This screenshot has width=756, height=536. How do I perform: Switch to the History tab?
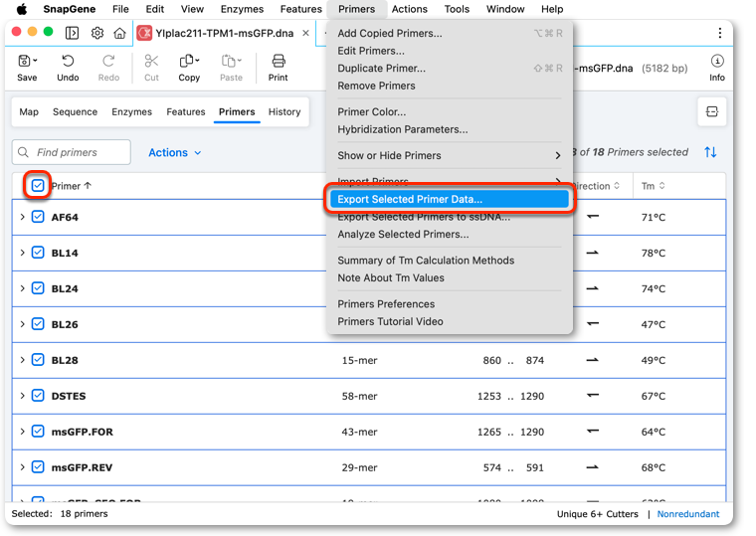[x=284, y=111]
